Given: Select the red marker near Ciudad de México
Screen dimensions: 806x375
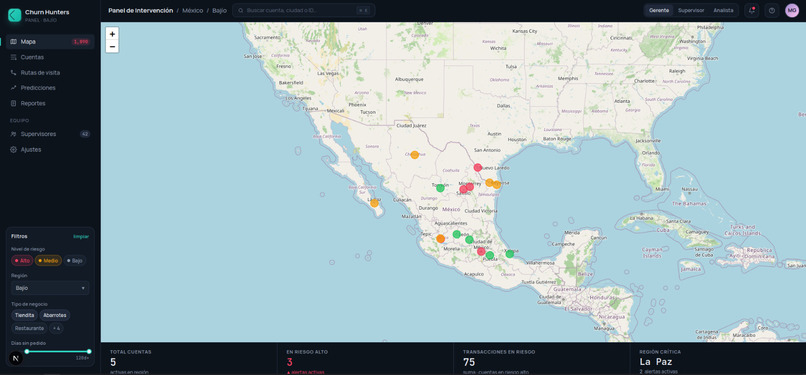Looking at the screenshot, I should (481, 251).
